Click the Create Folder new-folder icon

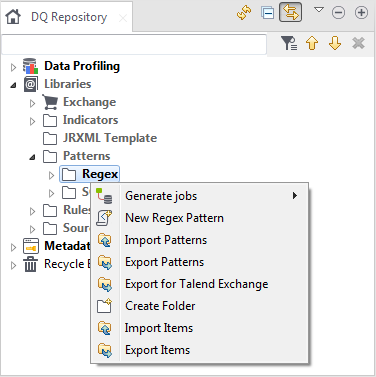click(104, 306)
